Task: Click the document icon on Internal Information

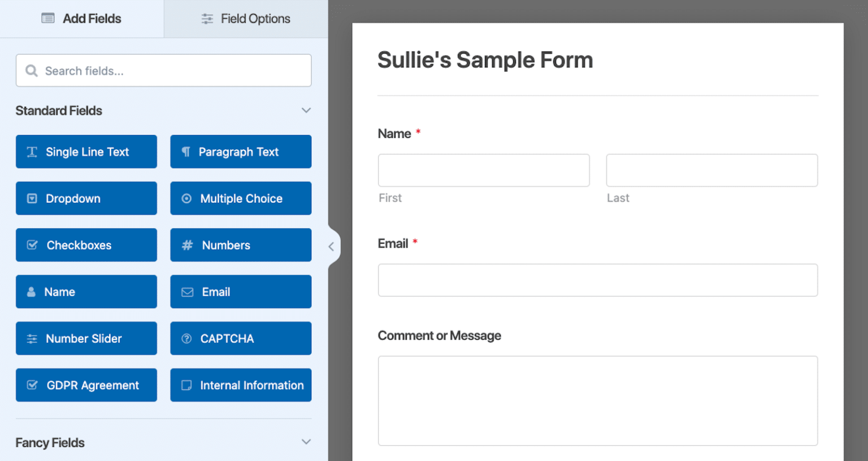Action: coord(185,385)
